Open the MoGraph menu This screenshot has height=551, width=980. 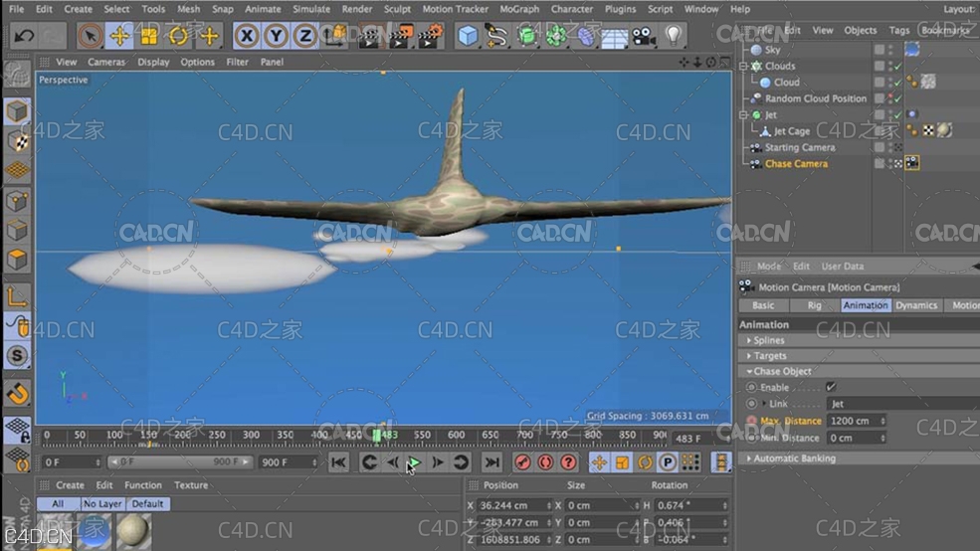[518, 9]
